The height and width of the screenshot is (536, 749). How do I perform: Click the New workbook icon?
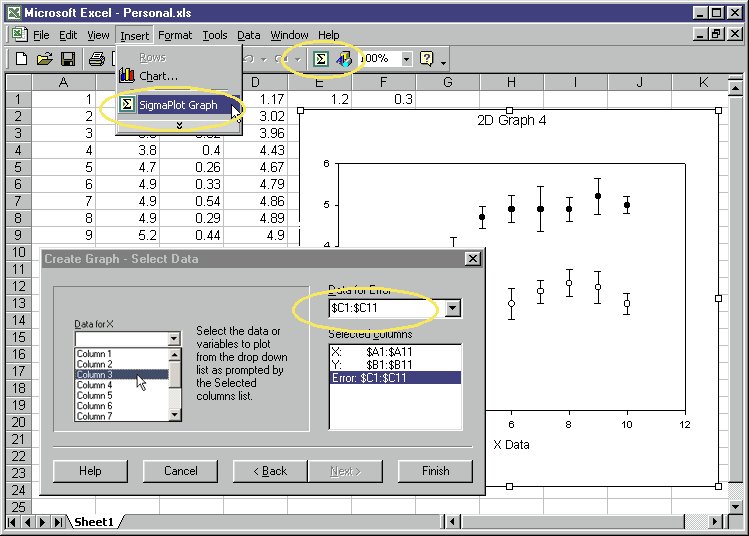pyautogui.click(x=21, y=59)
